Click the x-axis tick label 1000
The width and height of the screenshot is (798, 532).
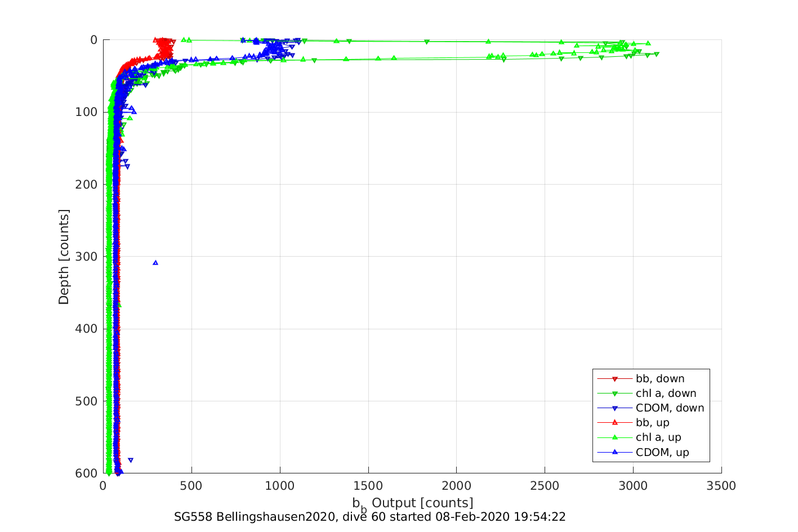[x=280, y=486]
